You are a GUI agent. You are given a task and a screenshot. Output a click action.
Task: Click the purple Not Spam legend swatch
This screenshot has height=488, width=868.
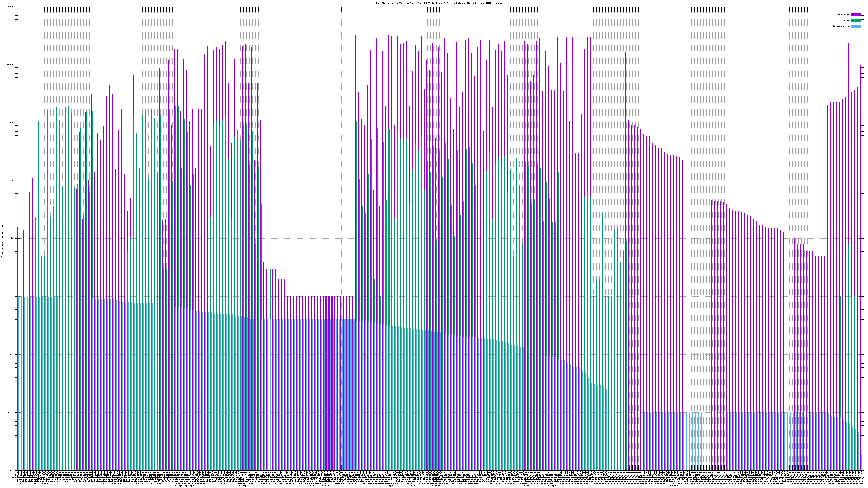pos(856,14)
